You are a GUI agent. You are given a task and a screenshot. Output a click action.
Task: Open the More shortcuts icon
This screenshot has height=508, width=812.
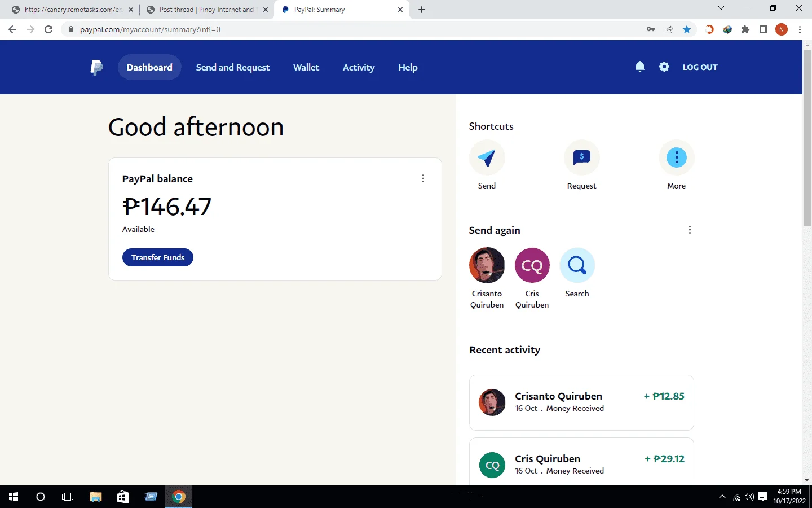point(676,157)
